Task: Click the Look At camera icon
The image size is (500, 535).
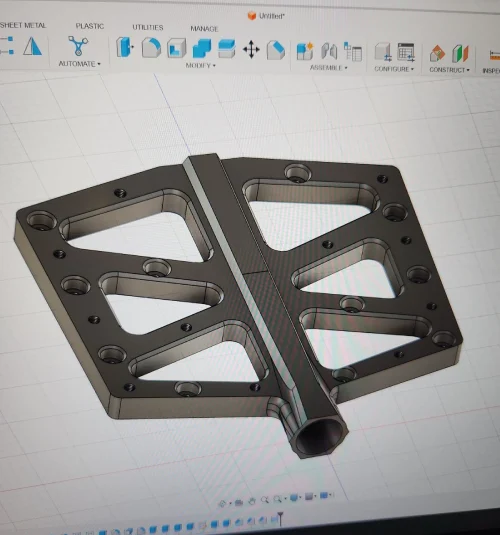Action: (x=239, y=502)
